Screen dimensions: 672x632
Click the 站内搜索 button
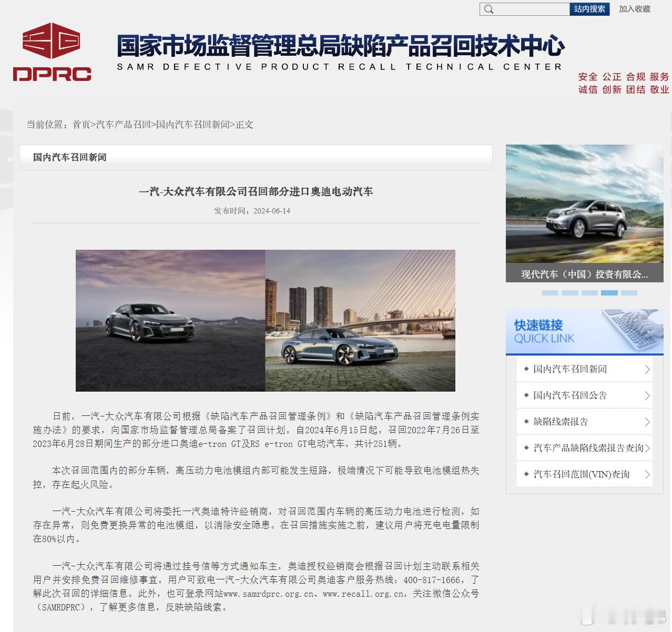tap(589, 9)
